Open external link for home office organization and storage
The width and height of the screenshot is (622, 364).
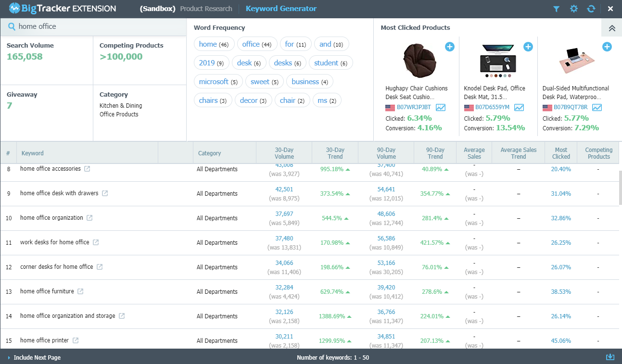coord(122,316)
